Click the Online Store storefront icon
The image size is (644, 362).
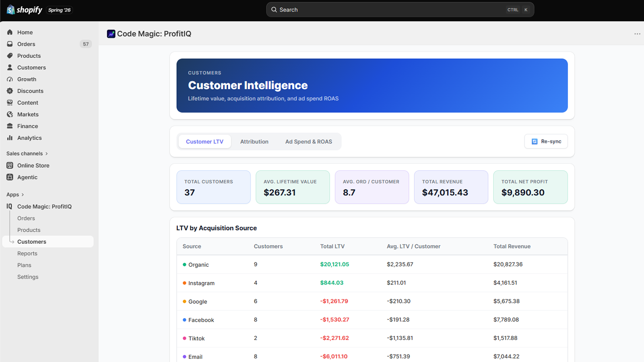click(10, 165)
